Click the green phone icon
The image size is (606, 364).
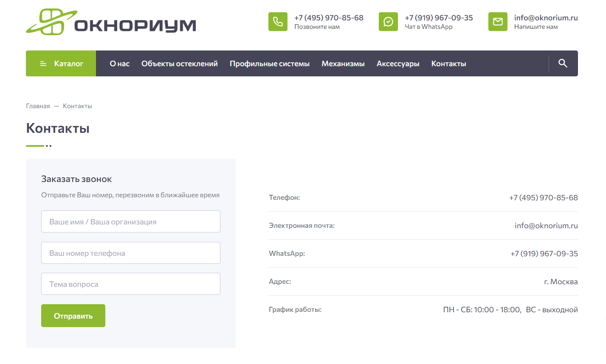(278, 22)
